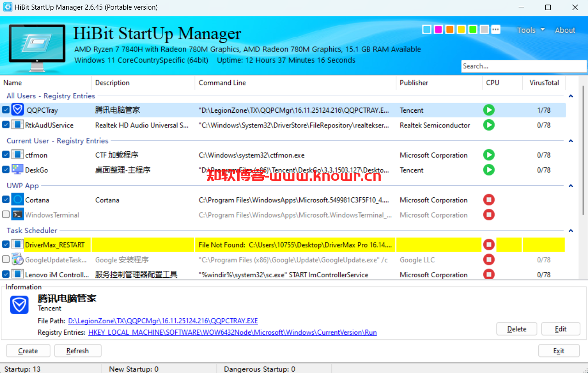Click the Cortana circle icon

[x=17, y=200]
